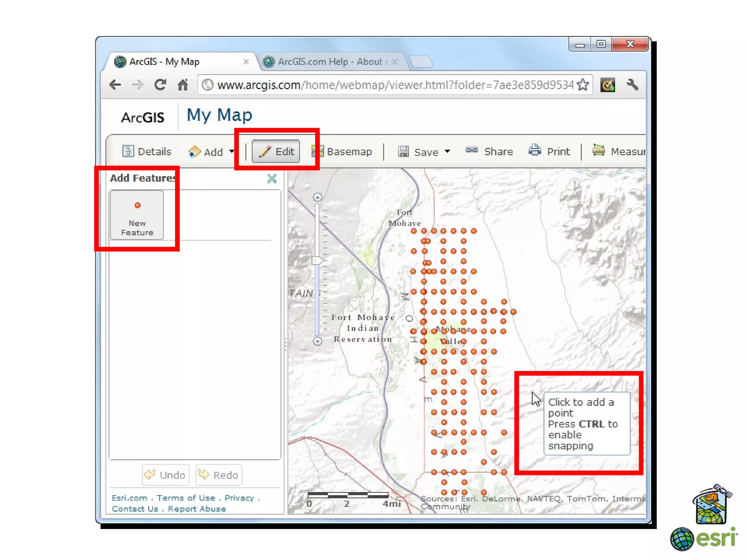This screenshot has height=560, width=747.
Task: Bookmark page with star icon
Action: pyautogui.click(x=583, y=85)
